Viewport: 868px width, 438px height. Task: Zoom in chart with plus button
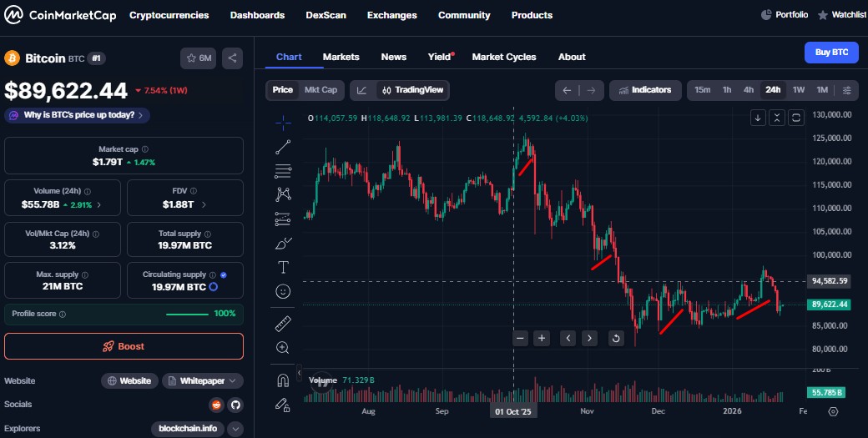pyautogui.click(x=542, y=339)
